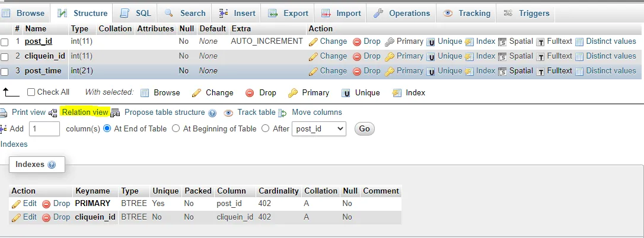
Task: Click the red Drop icon for cliquein_id
Action: [x=357, y=56]
